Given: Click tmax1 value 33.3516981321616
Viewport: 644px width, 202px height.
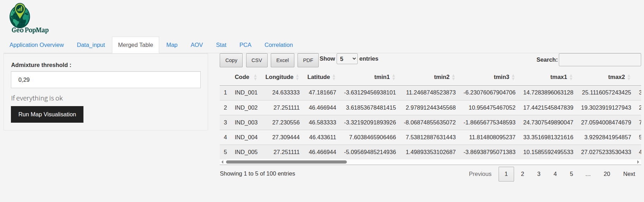Looking at the screenshot, I should (548, 137).
